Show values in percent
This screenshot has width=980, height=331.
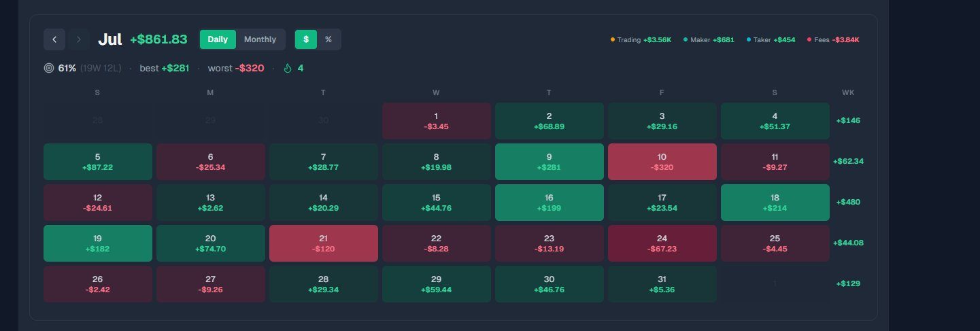click(328, 39)
